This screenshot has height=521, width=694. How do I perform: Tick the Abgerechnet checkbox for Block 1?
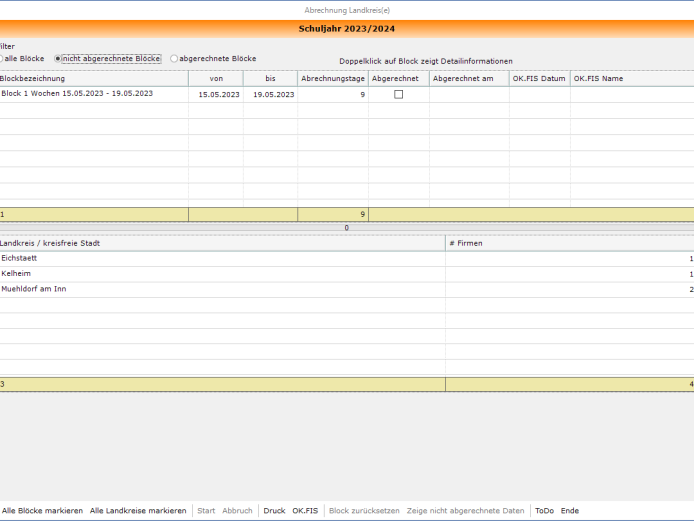[398, 94]
